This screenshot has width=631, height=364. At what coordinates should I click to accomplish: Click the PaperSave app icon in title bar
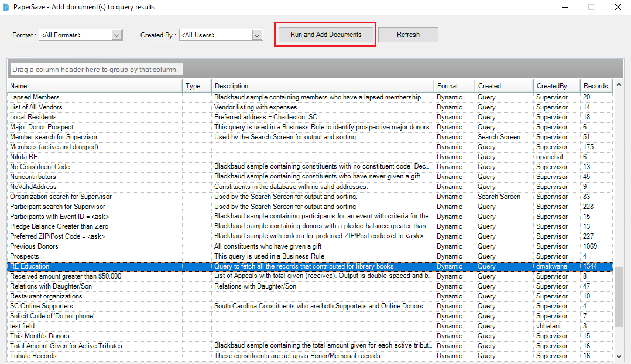click(6, 7)
